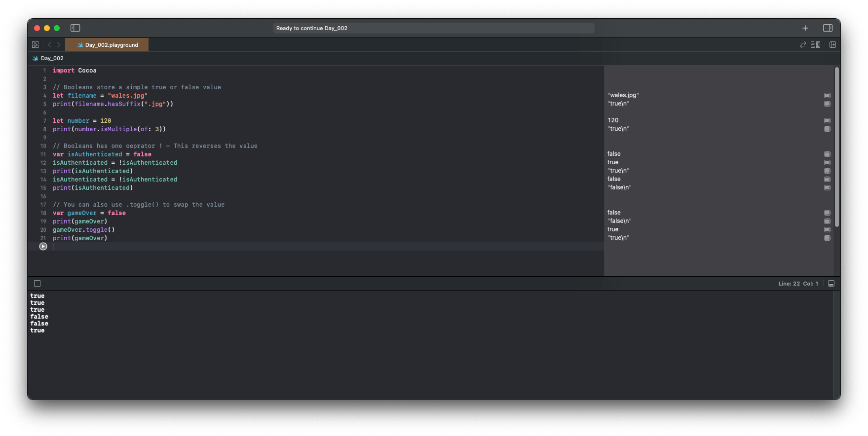Click the number 120 in code

(x=106, y=121)
